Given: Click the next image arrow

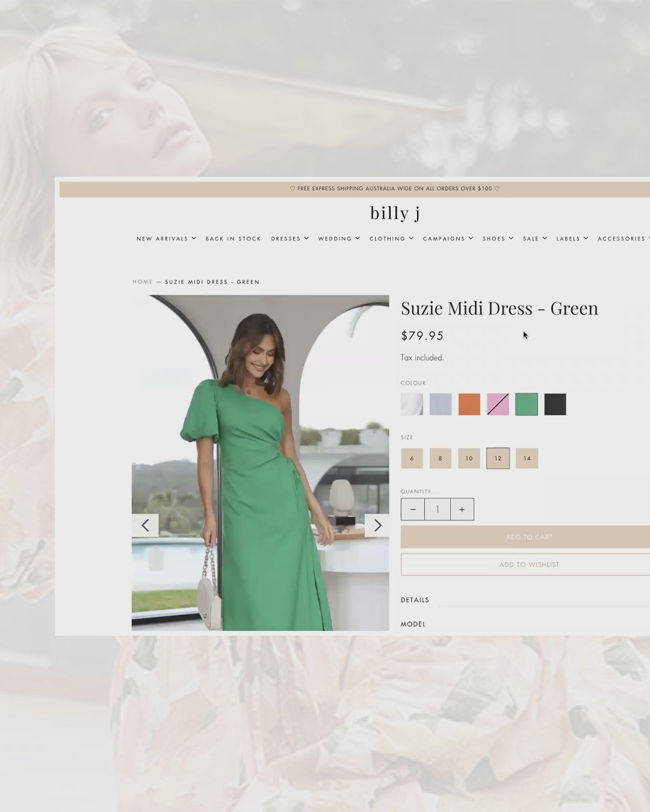Looking at the screenshot, I should click(x=377, y=525).
